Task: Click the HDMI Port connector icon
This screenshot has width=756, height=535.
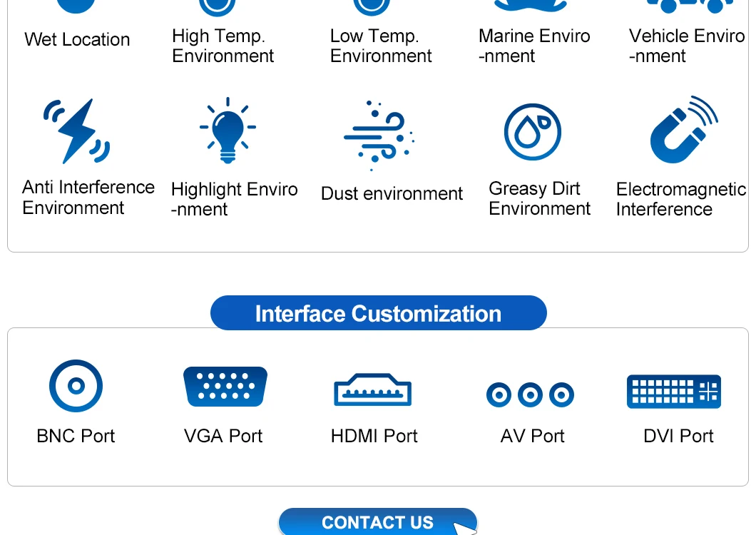Action: pos(373,390)
